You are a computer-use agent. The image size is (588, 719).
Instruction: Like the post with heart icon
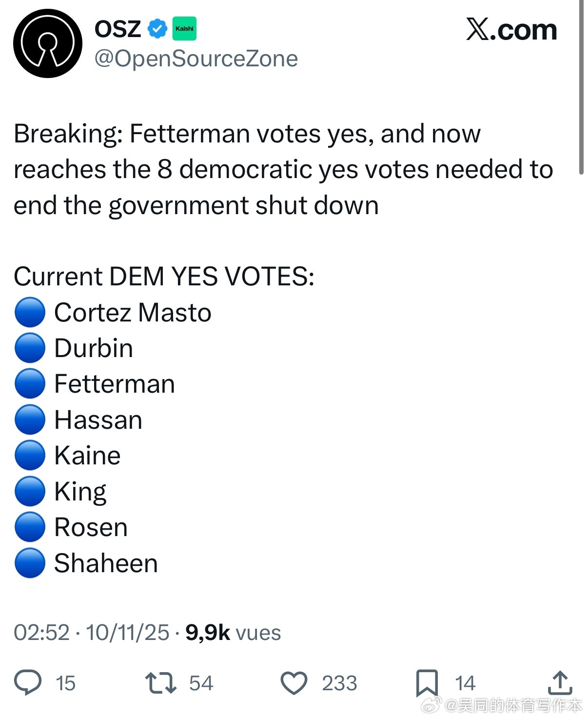(x=294, y=683)
